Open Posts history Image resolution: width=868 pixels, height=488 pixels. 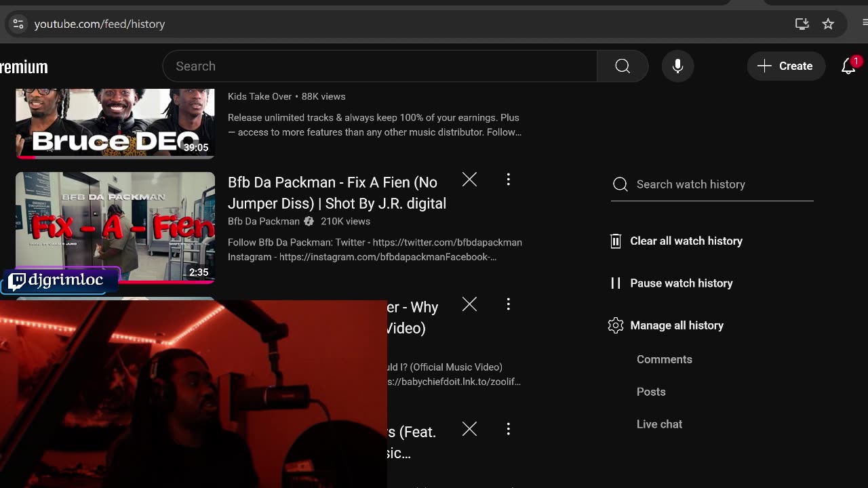(x=651, y=392)
